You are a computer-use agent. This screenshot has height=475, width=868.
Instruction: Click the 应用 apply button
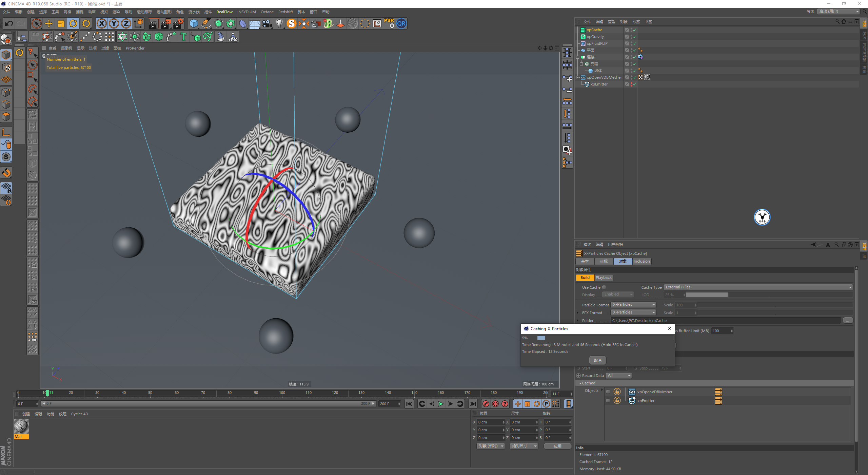557,446
